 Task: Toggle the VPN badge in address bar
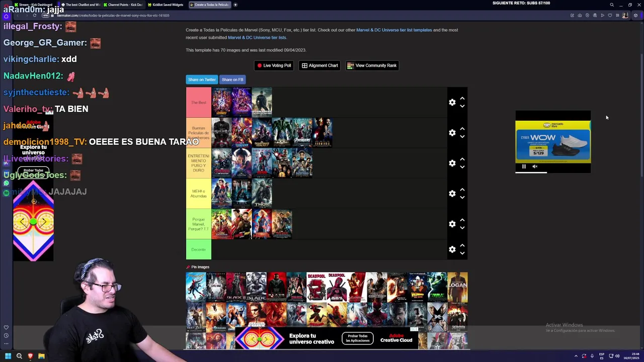(x=45, y=16)
